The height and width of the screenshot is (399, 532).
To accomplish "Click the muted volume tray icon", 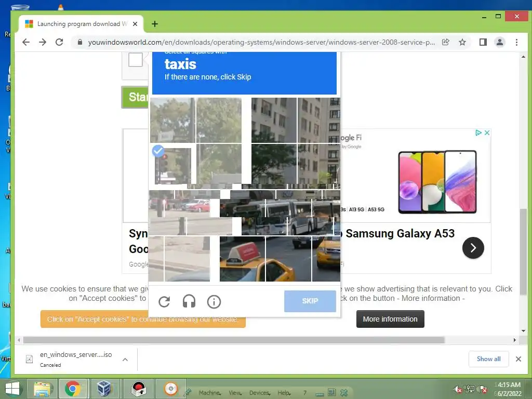I will click(x=457, y=389).
